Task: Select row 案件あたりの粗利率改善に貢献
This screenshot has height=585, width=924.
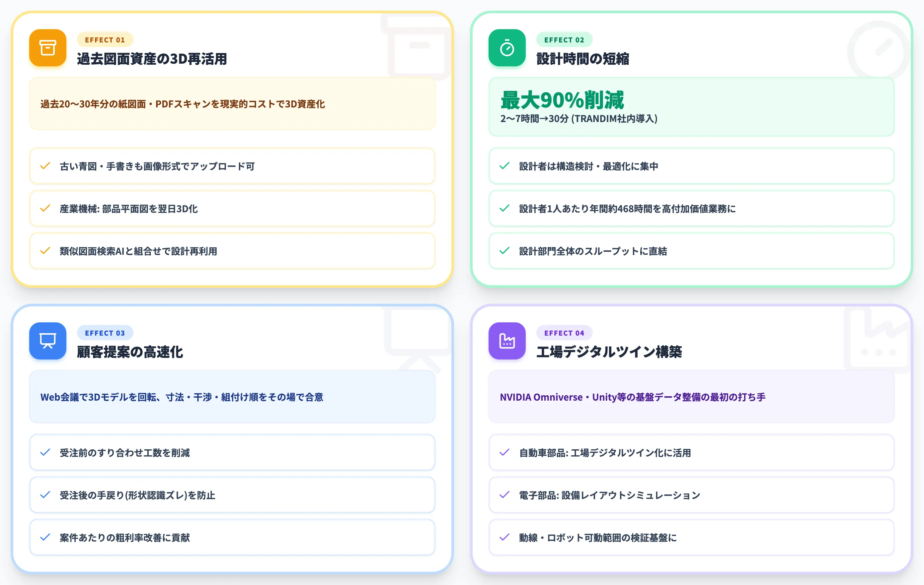Action: (x=232, y=538)
